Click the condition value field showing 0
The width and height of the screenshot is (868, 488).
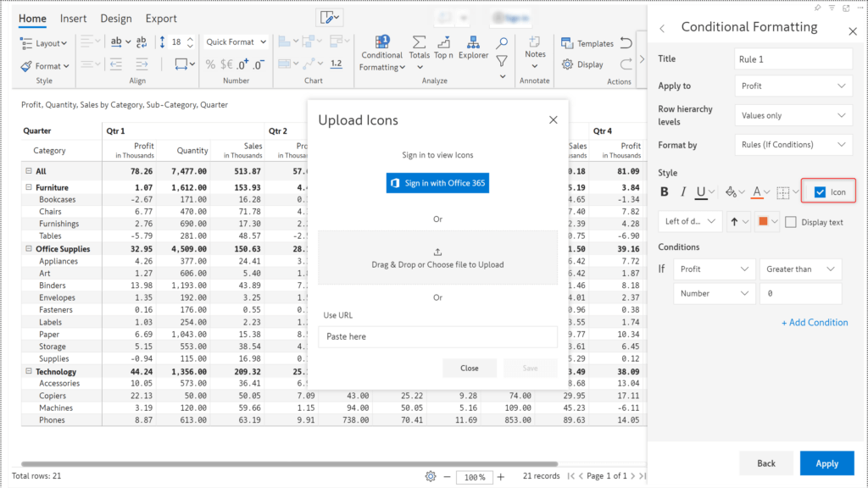click(x=800, y=293)
